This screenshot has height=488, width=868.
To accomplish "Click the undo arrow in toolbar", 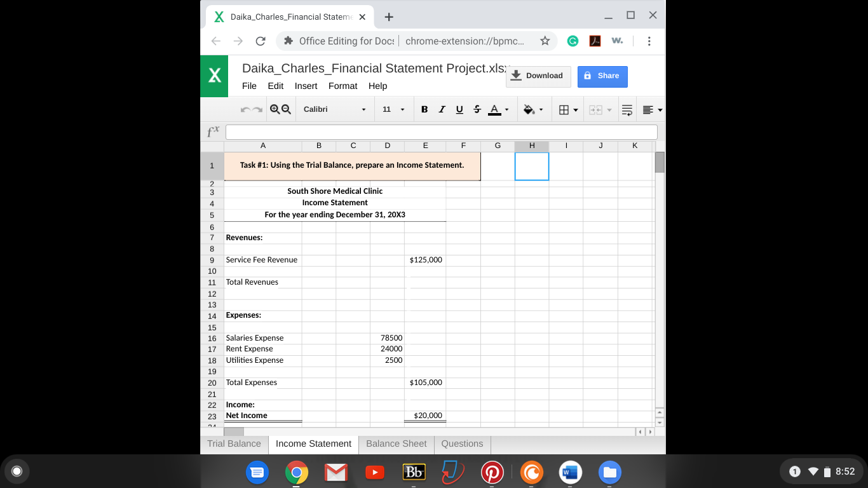I will pyautogui.click(x=246, y=110).
